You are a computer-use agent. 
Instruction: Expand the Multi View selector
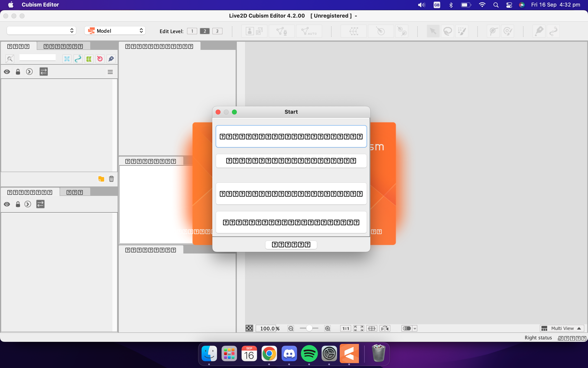pos(562,328)
